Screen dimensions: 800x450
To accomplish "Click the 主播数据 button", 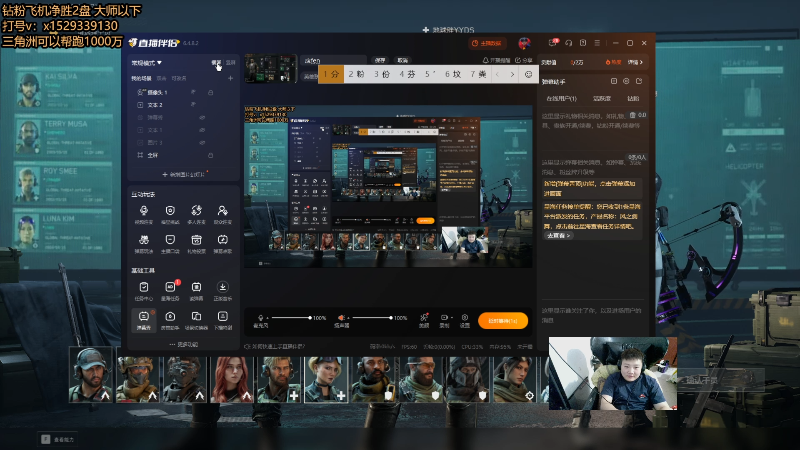I will [487, 43].
